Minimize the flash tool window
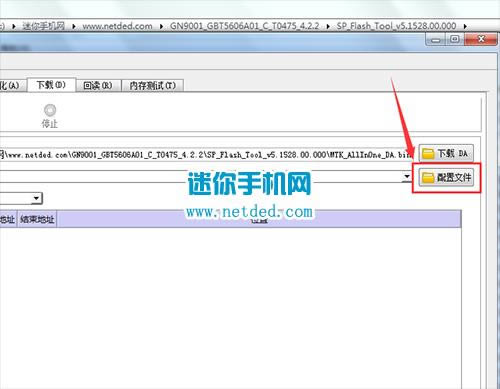 (436, 40)
